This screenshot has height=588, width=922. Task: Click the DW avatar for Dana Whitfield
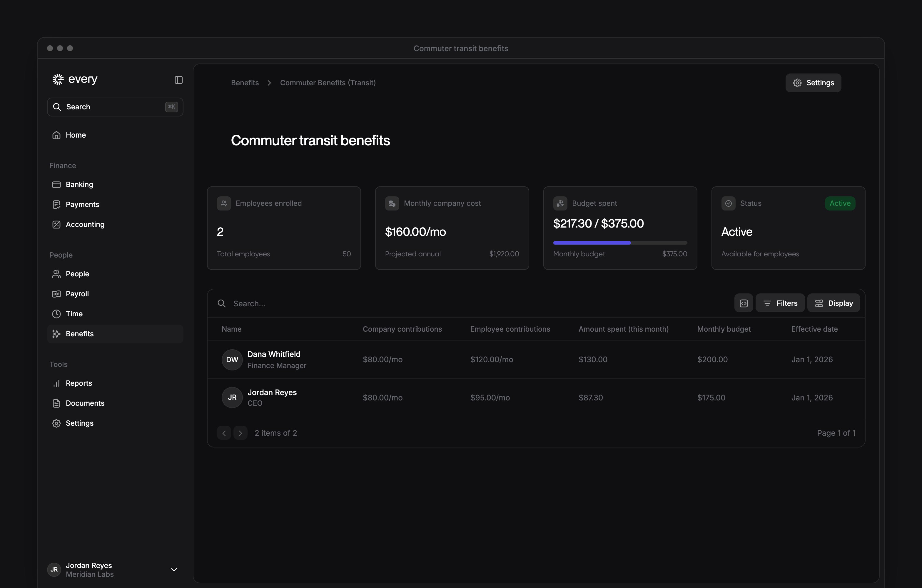point(232,360)
